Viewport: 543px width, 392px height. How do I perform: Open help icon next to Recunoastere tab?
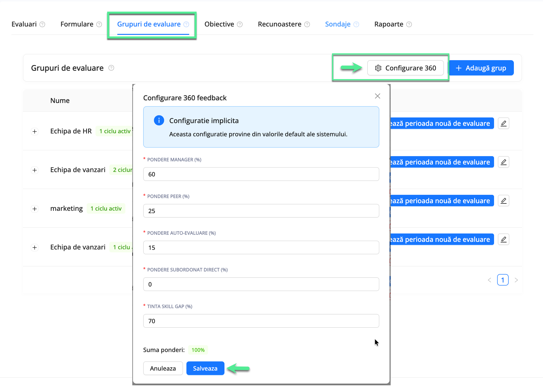[307, 24]
